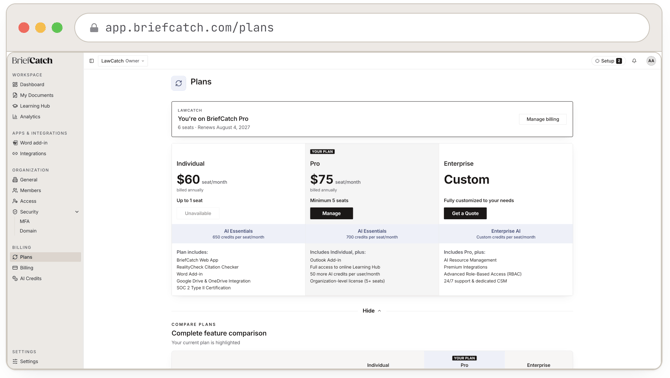Image resolution: width=670 pixels, height=378 pixels.
Task: Click the My Documents icon
Action: tap(15, 95)
